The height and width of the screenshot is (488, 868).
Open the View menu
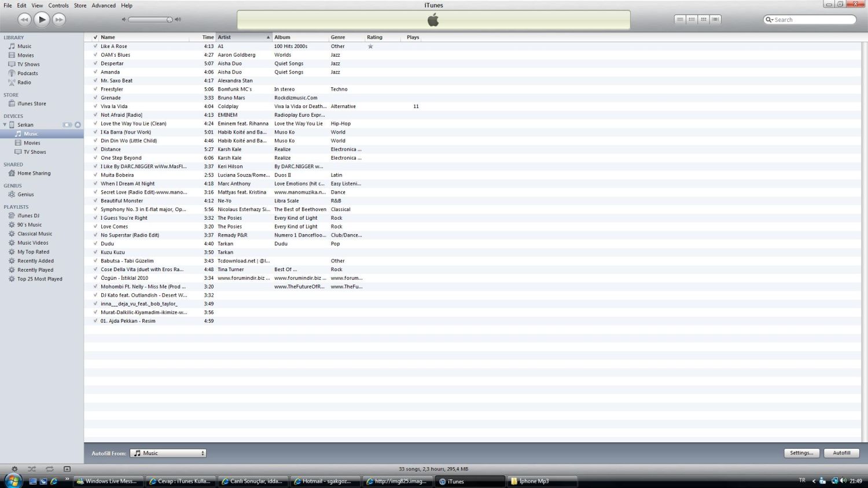[x=37, y=5]
